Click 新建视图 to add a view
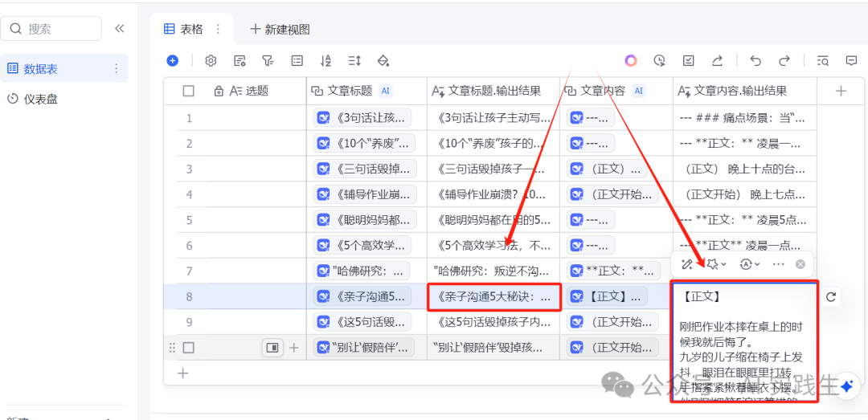The height and width of the screenshot is (420, 868). point(280,29)
